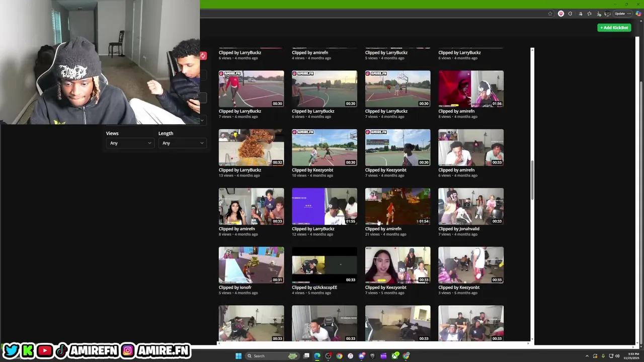Image resolution: width=644 pixels, height=362 pixels.
Task: Open the browser profile avatar
Action: coord(607,14)
